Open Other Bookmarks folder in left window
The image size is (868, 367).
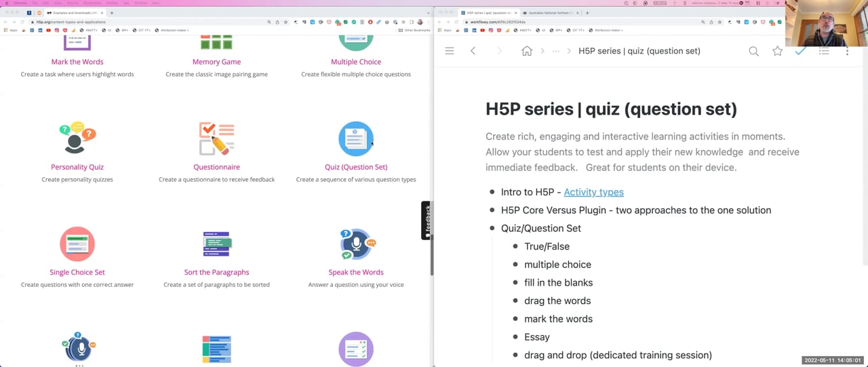tap(414, 30)
